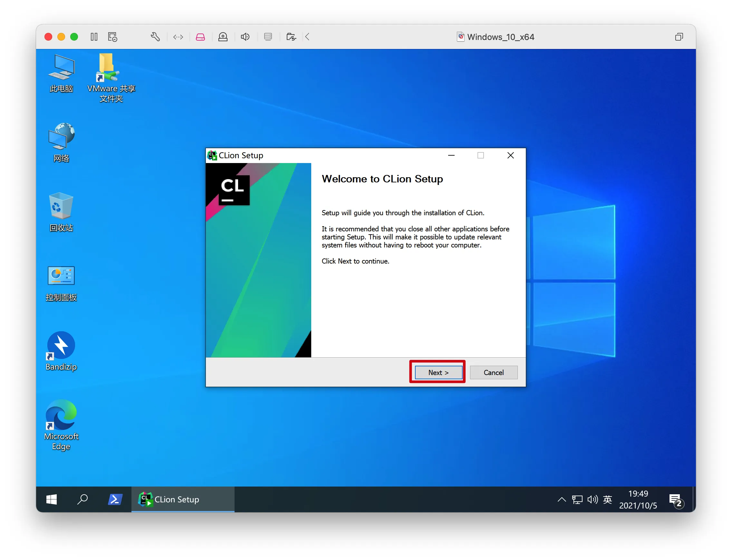Open the Windows Start menu
Viewport: 732px width, 560px height.
point(51,499)
